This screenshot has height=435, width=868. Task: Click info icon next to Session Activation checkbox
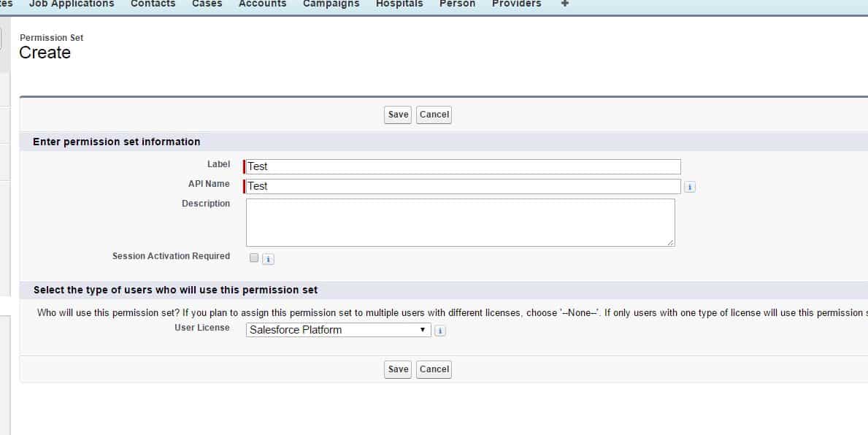click(x=268, y=259)
